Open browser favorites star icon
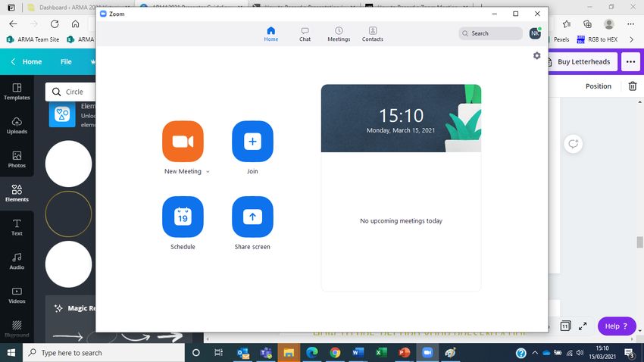 click(567, 23)
